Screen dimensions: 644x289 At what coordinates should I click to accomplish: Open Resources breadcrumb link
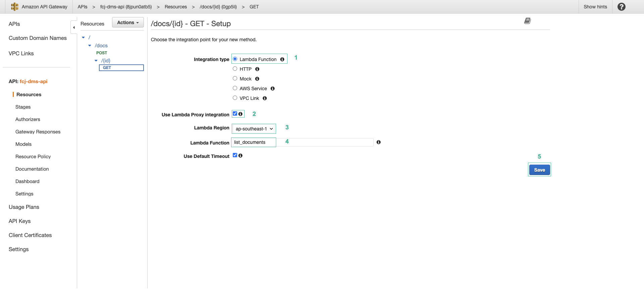tap(176, 7)
